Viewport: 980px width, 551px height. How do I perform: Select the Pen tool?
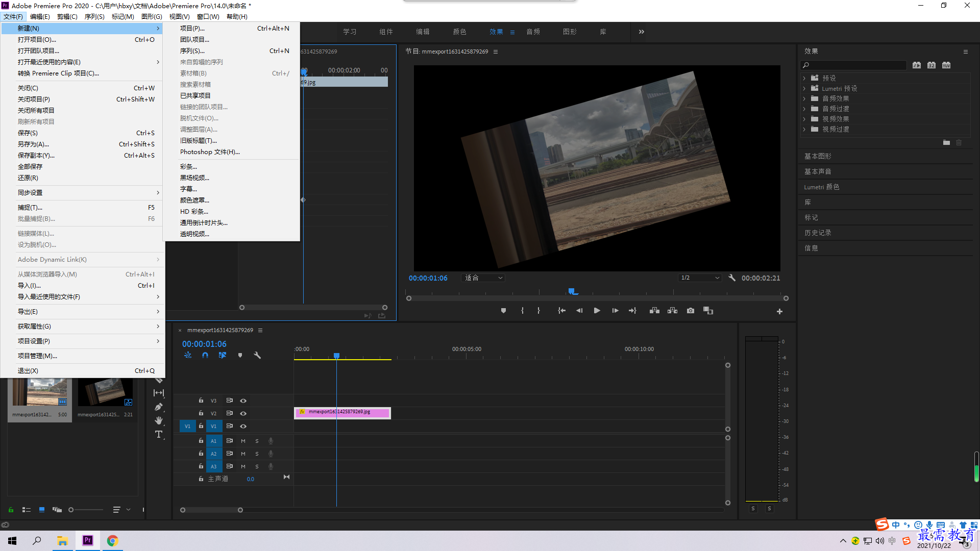159,407
